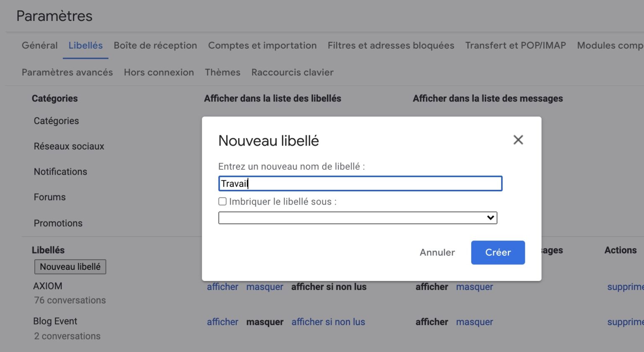
Task: Enable the Imbriquer le libellé sous checkbox
Action: point(222,202)
